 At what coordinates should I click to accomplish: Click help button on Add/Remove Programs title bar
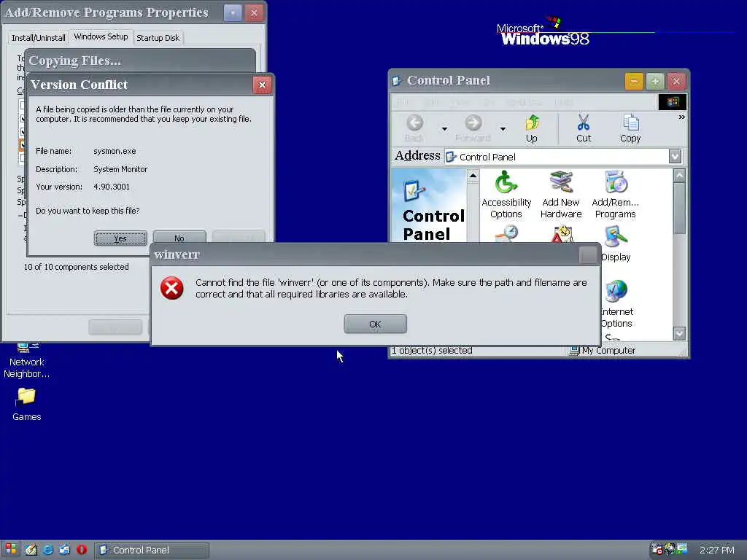click(233, 13)
